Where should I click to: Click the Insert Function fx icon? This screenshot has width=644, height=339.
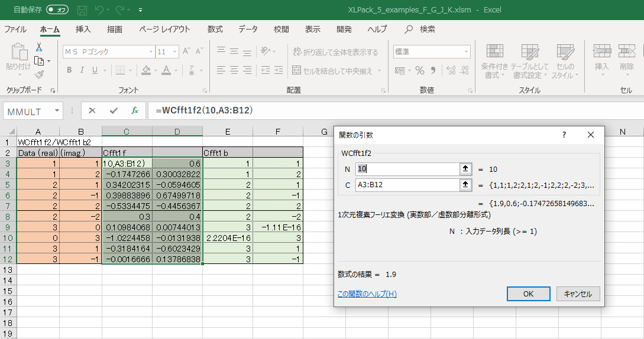(x=134, y=110)
